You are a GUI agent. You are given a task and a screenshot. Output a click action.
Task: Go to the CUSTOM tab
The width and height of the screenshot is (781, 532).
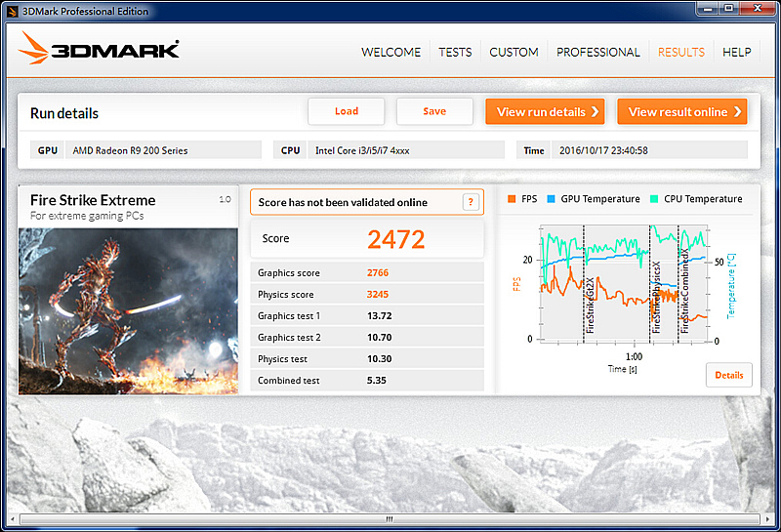click(514, 53)
